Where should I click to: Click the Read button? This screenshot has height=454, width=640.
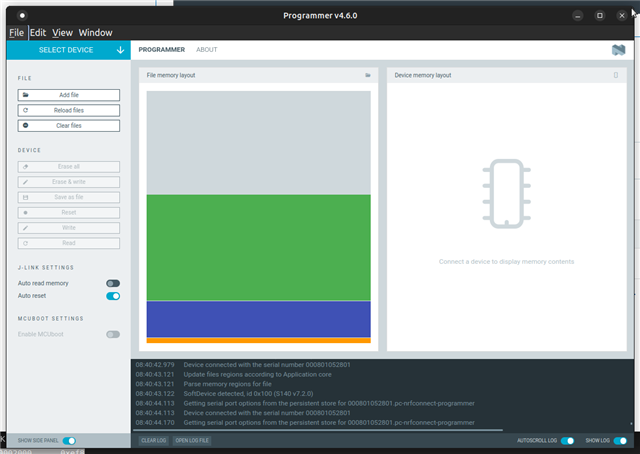(x=69, y=243)
